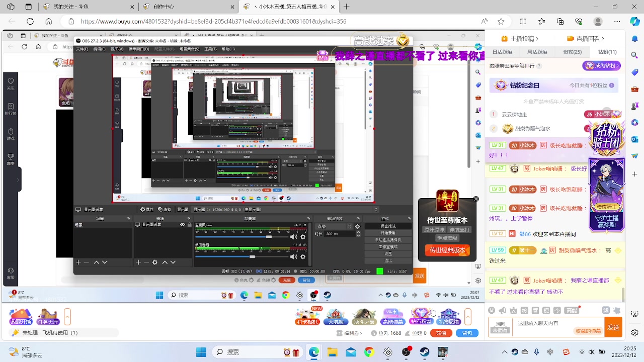Open transition settings gear next to 渐变
644x362 pixels.
(x=358, y=226)
